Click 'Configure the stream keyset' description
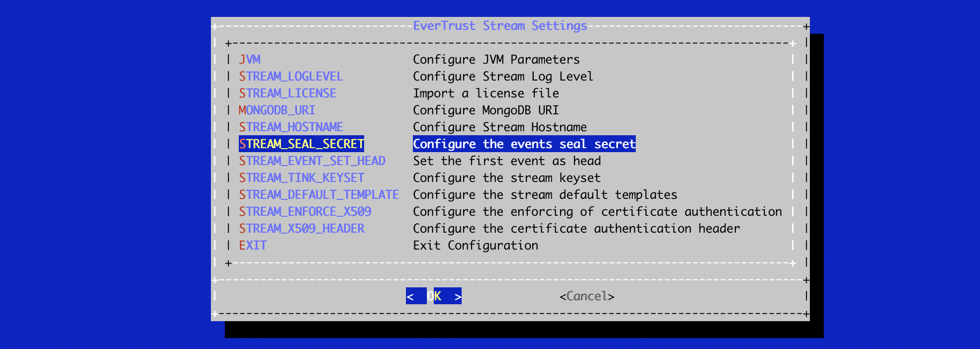This screenshot has height=349, width=980. pyautogui.click(x=507, y=178)
